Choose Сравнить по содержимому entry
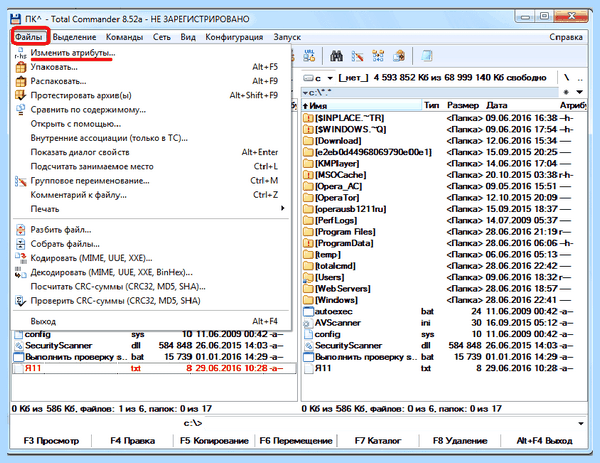This screenshot has width=600, height=463. pyautogui.click(x=151, y=109)
